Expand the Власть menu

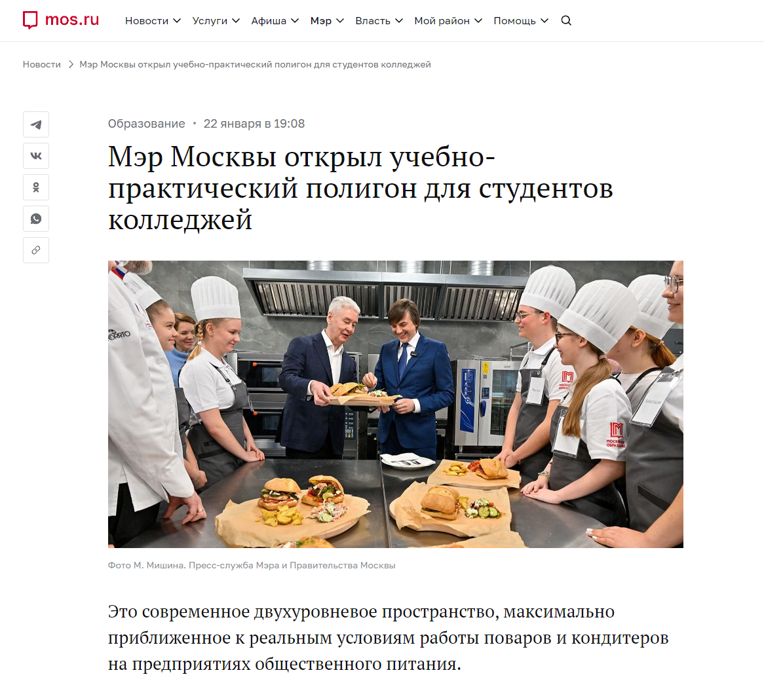click(x=379, y=20)
